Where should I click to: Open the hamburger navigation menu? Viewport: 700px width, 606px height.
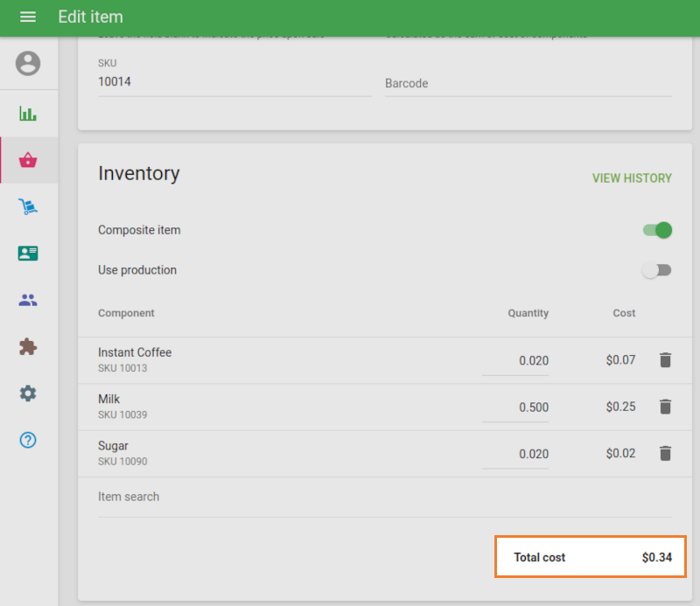point(27,17)
